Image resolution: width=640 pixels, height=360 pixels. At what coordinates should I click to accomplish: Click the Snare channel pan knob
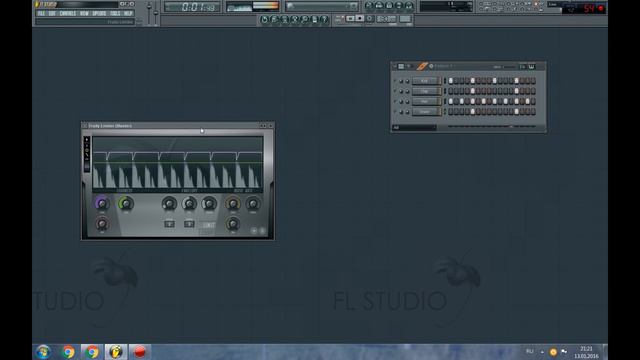(x=401, y=112)
